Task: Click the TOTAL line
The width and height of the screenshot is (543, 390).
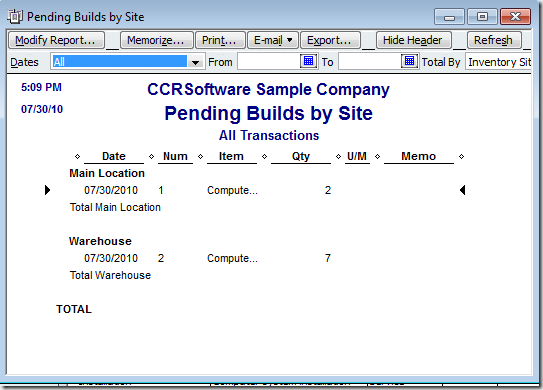Action: tap(74, 309)
